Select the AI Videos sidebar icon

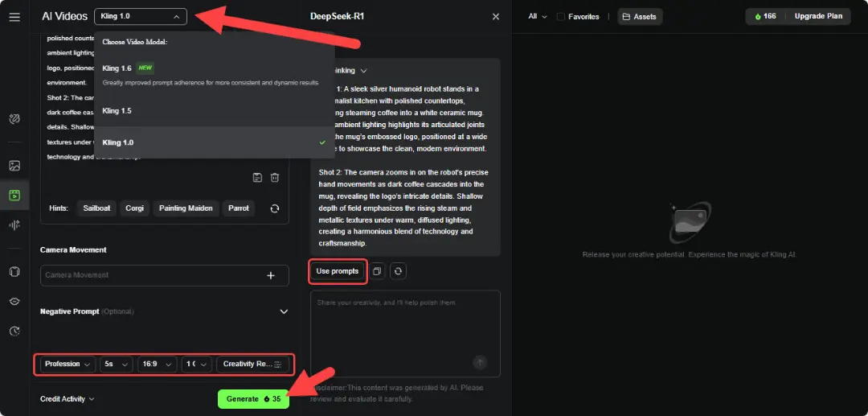pos(15,195)
